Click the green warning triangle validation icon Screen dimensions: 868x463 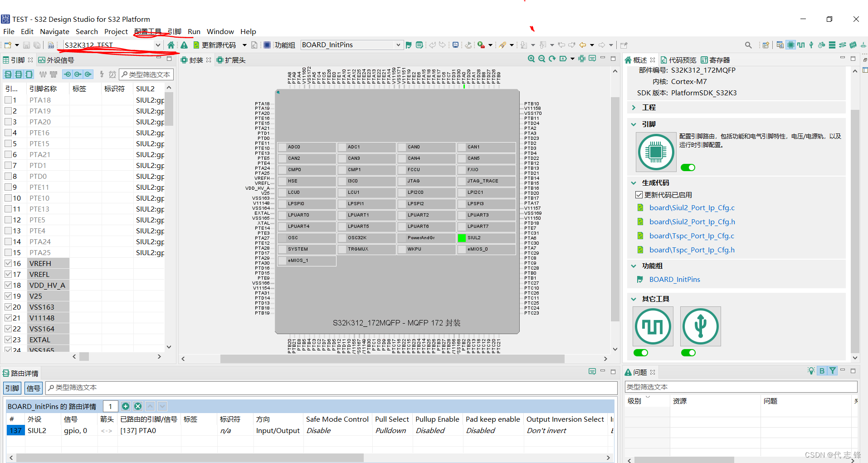[x=184, y=45]
